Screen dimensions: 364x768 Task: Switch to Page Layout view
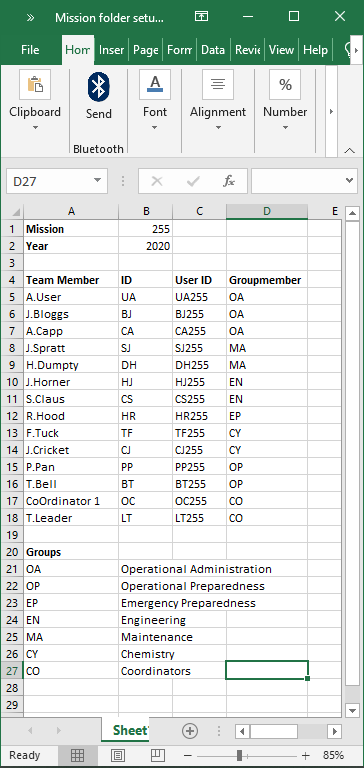pyautogui.click(x=117, y=755)
